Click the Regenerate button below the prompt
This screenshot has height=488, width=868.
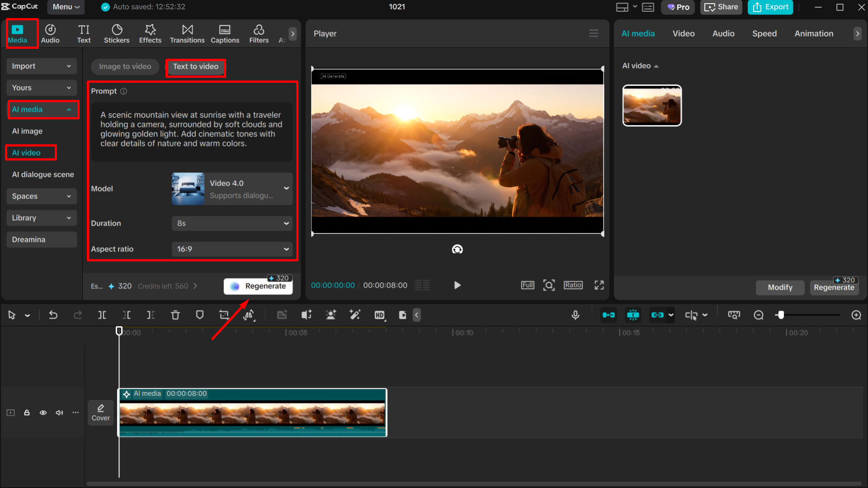[x=258, y=285]
